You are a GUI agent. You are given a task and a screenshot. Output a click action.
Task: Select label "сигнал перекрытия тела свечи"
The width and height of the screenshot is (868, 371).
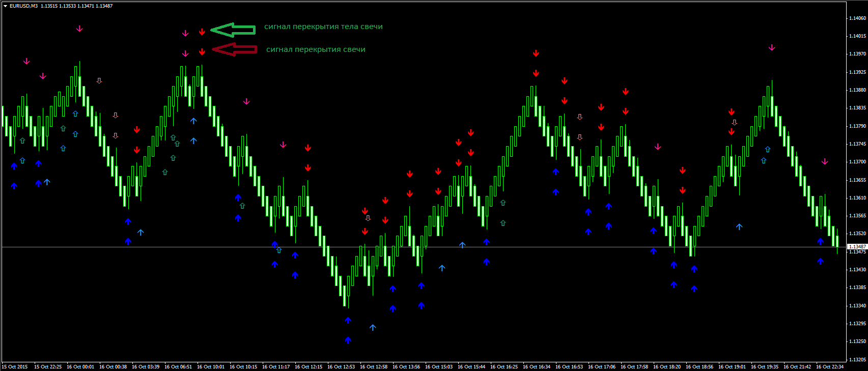[x=323, y=26]
